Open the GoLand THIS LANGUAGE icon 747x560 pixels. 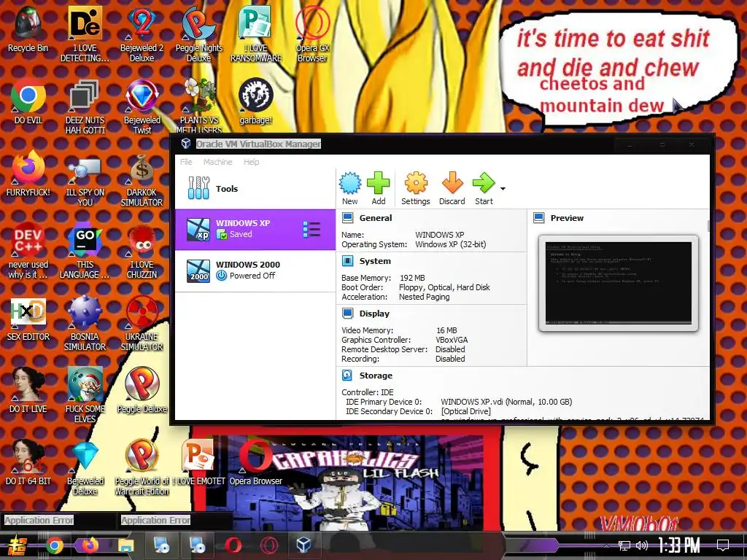85,251
